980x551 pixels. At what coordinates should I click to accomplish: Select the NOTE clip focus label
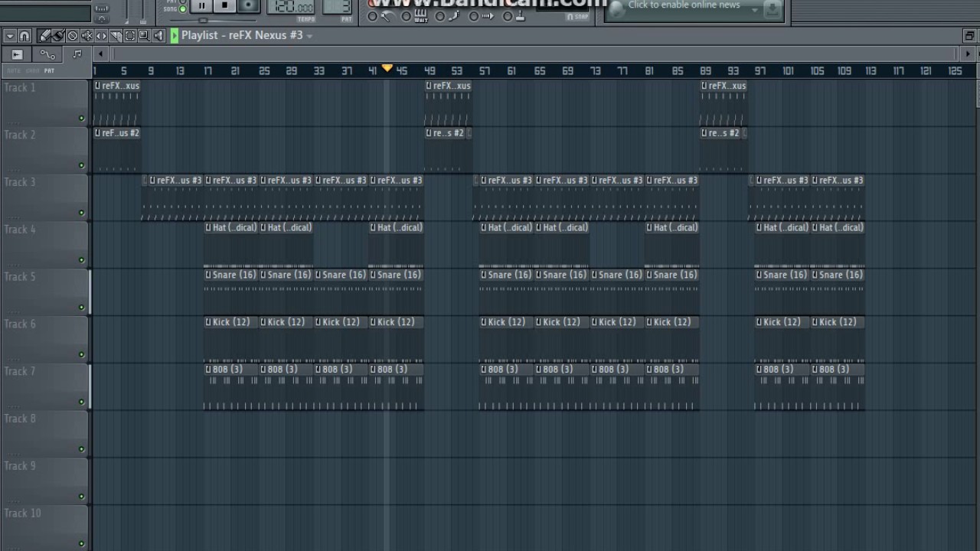click(x=13, y=70)
